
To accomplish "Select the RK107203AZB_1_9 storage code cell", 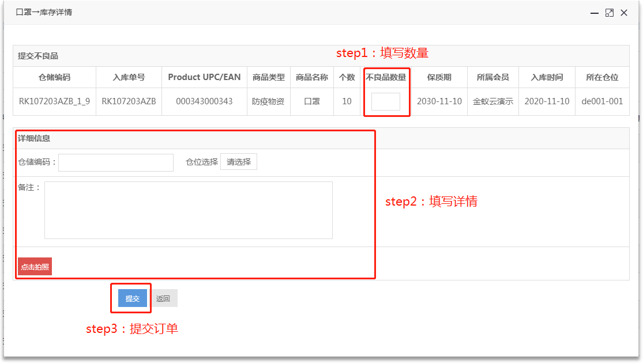I will [x=54, y=101].
